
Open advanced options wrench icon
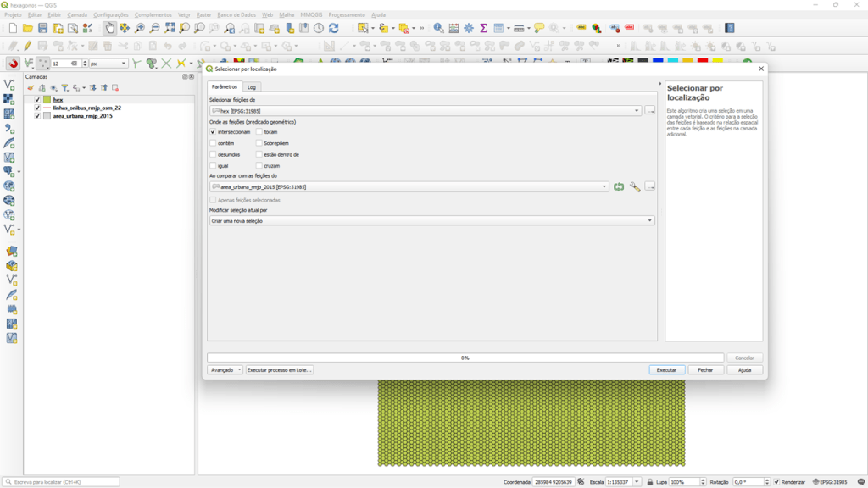pyautogui.click(x=635, y=186)
